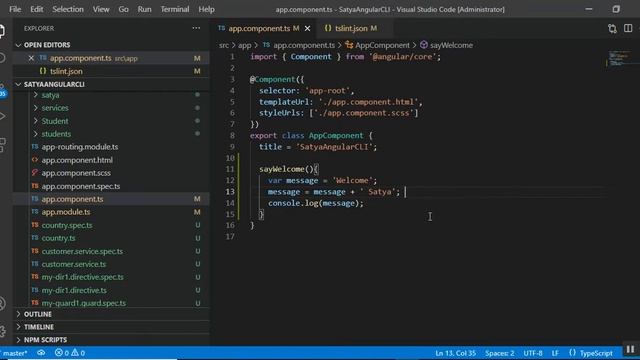
Task: Open Problems errors and warnings indicator
Action: point(70,353)
